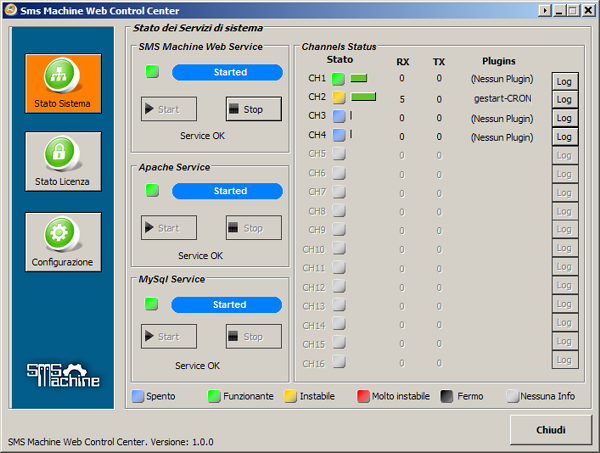
Task: Start the SMS Machine Web Service
Action: point(169,109)
